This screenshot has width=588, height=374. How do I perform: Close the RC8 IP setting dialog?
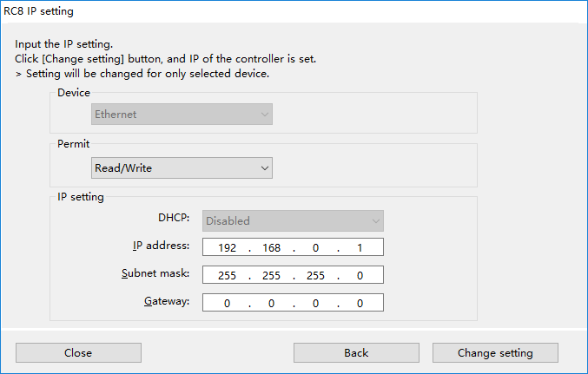[x=78, y=352]
